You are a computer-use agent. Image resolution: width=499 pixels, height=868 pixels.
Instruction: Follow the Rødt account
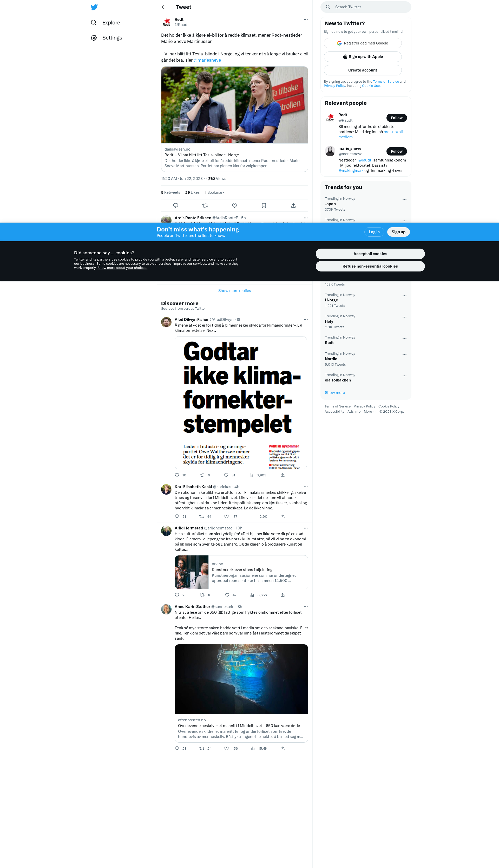(x=397, y=118)
